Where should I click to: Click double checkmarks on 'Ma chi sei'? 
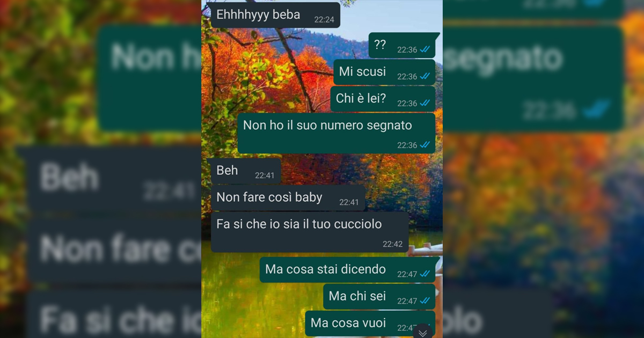[425, 300]
